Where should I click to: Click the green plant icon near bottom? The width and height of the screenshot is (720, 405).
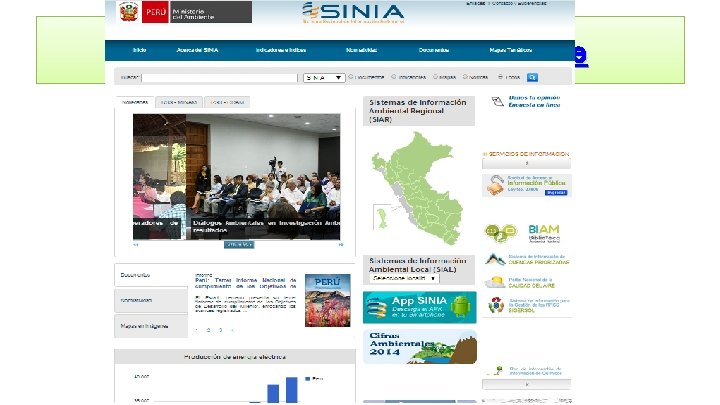(x=496, y=370)
